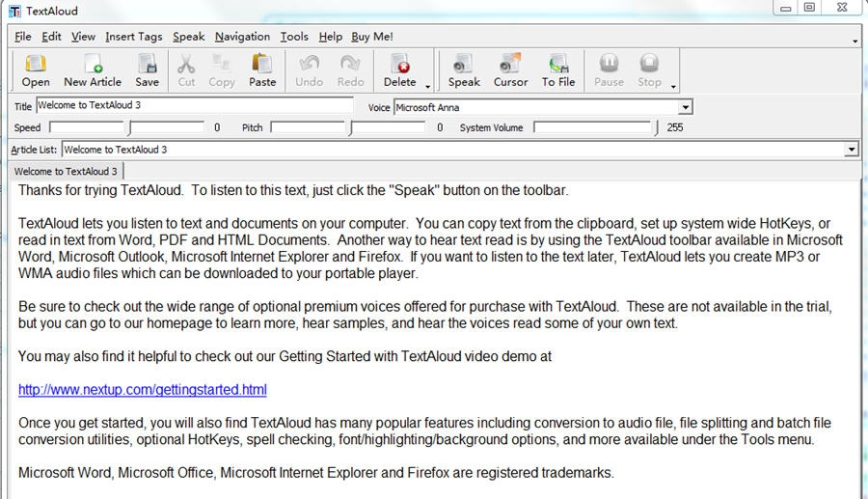Click the To File icon
This screenshot has width=868, height=499.
click(558, 70)
